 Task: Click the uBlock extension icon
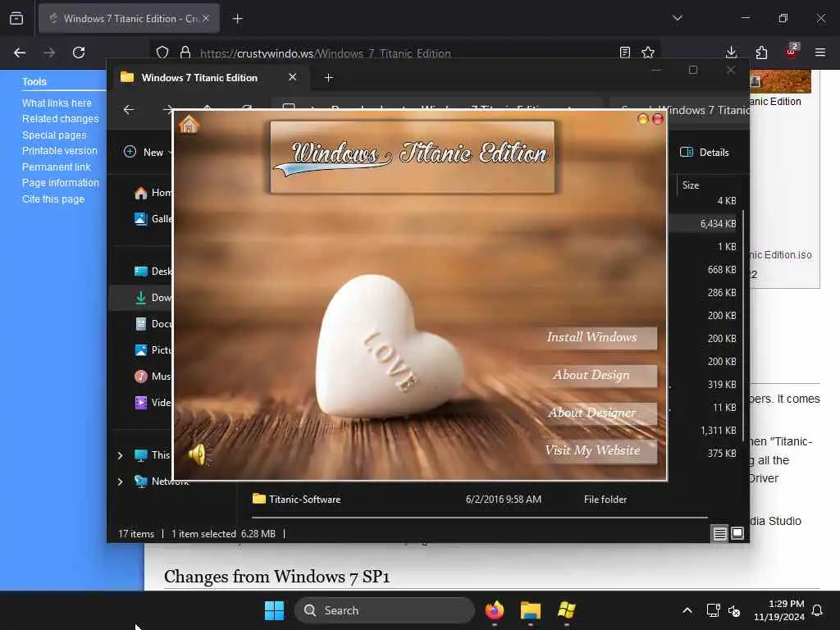tap(792, 52)
